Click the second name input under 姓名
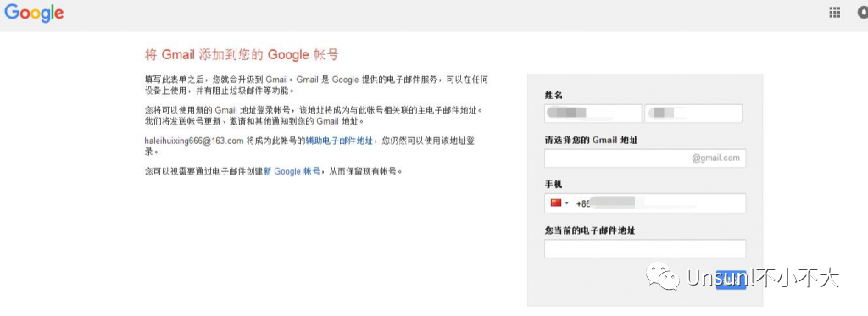The height and width of the screenshot is (316, 868). coord(693,114)
